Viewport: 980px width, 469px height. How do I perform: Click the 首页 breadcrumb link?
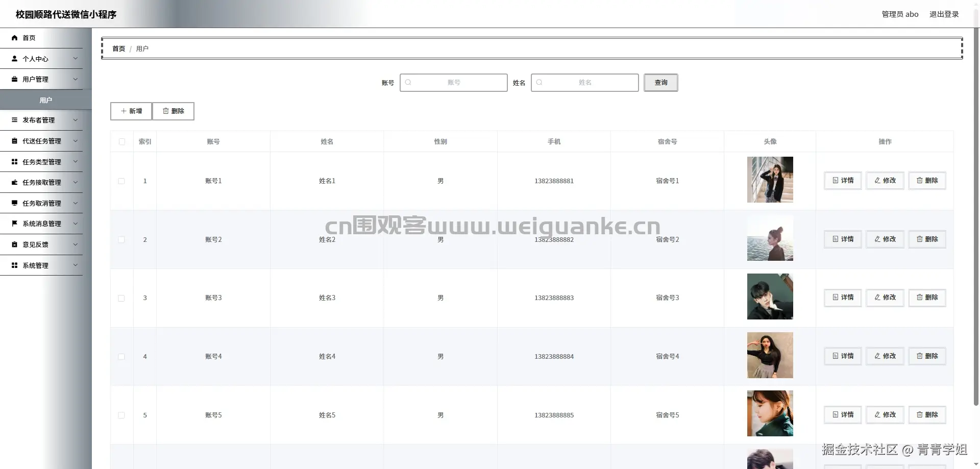[x=118, y=48]
